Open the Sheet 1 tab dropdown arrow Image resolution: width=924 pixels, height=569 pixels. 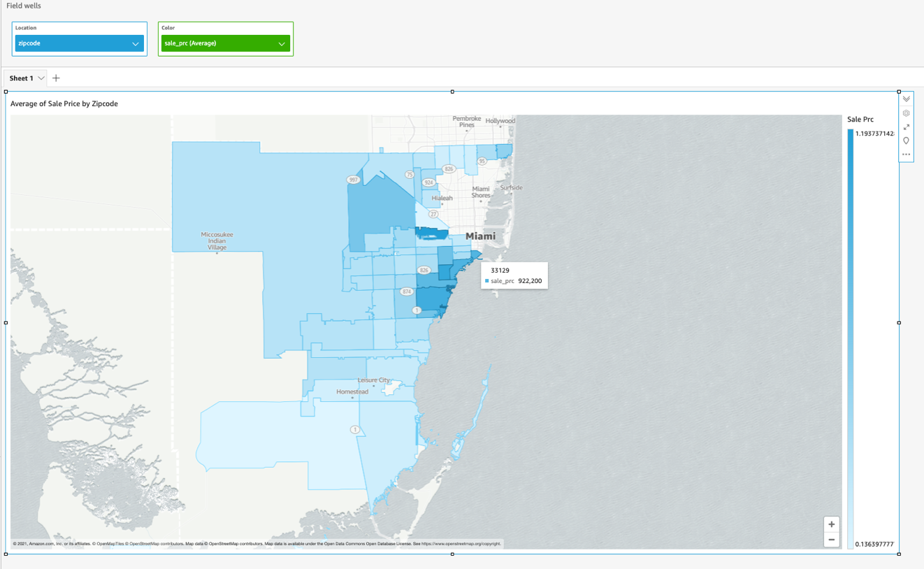point(41,78)
